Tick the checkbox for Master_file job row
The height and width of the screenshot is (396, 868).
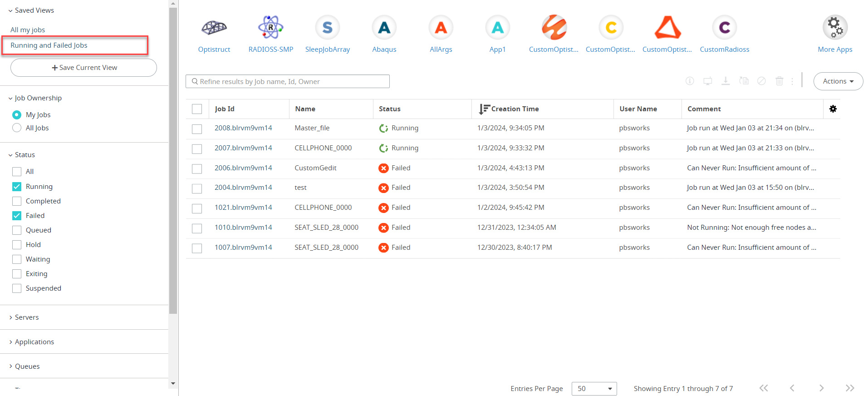click(197, 129)
